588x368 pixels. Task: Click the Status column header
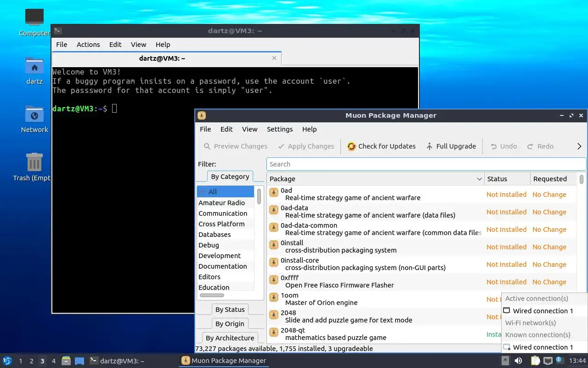[507, 179]
